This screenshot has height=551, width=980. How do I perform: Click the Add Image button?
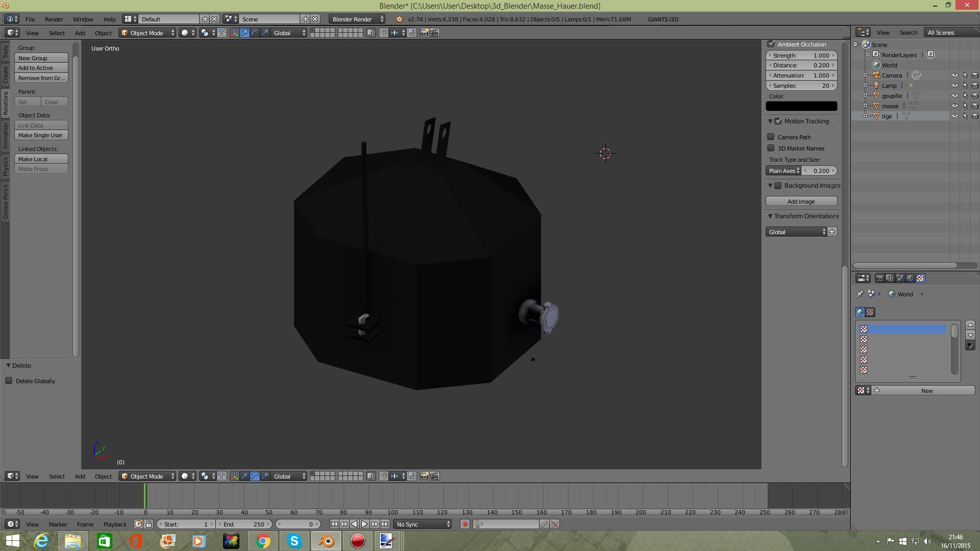(x=801, y=201)
